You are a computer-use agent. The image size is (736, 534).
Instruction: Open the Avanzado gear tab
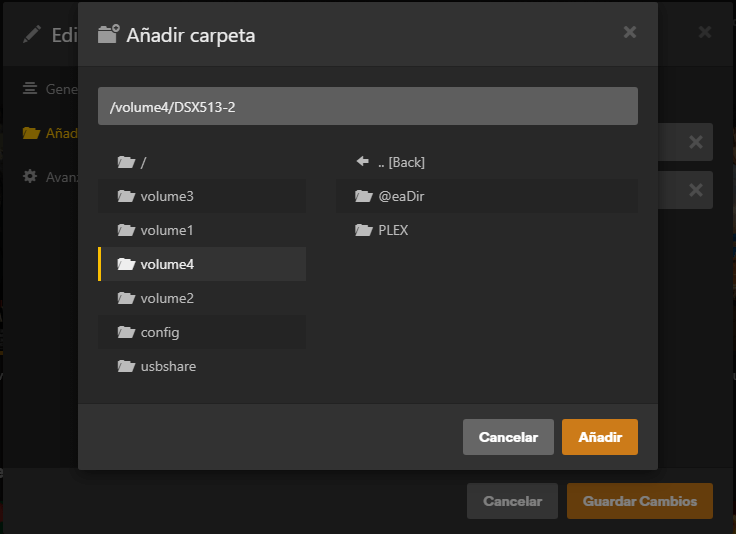tap(50, 177)
